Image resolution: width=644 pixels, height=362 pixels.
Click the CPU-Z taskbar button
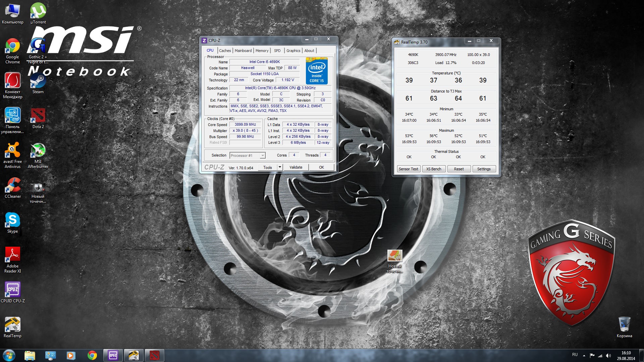click(x=113, y=355)
